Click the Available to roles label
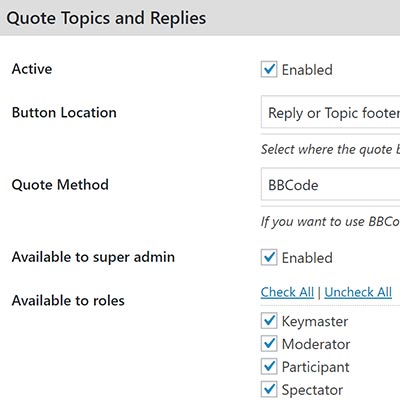Image resolution: width=400 pixels, height=400 pixels. (68, 301)
